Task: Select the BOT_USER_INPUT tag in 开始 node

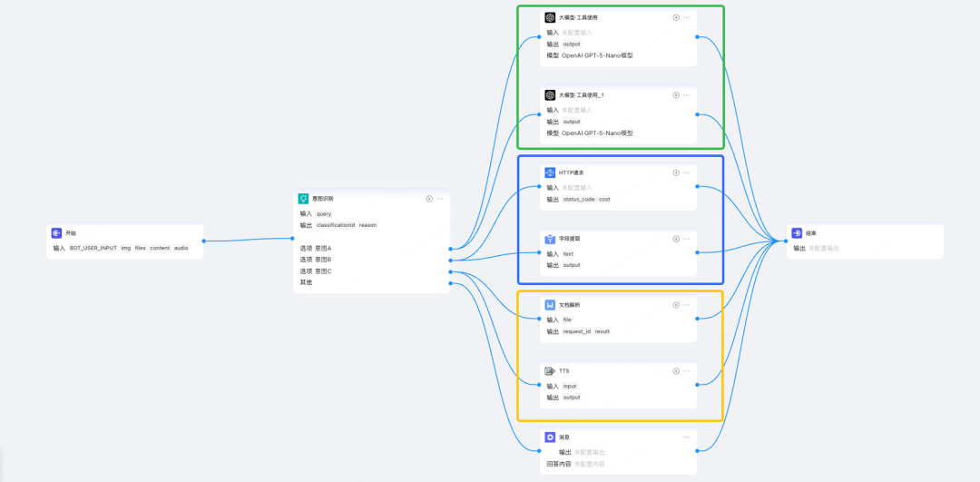Action: click(93, 247)
